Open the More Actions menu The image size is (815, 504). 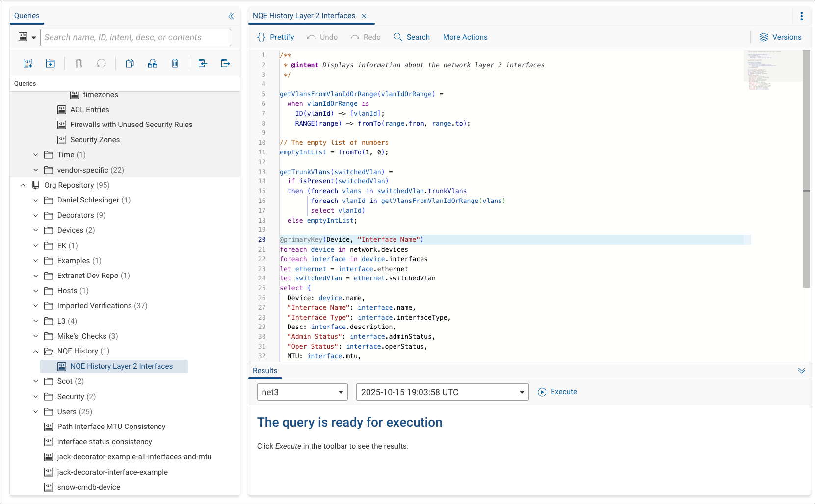[465, 37]
